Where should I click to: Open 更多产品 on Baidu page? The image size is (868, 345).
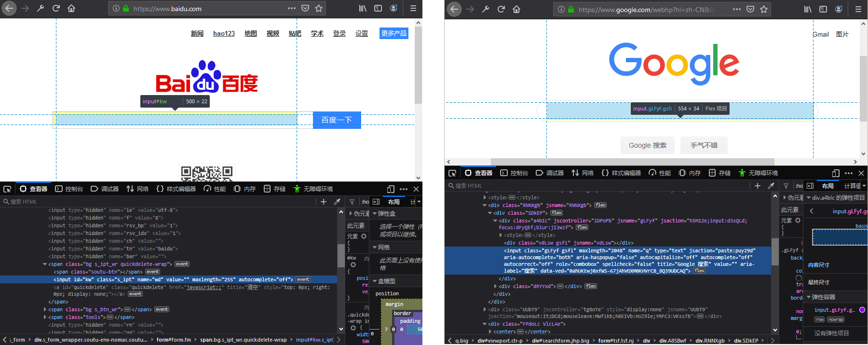(394, 33)
